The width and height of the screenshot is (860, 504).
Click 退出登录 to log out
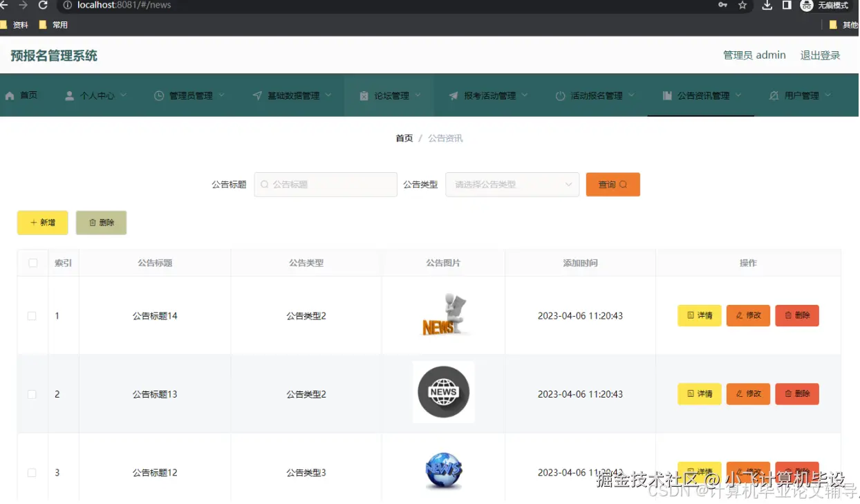(x=820, y=55)
